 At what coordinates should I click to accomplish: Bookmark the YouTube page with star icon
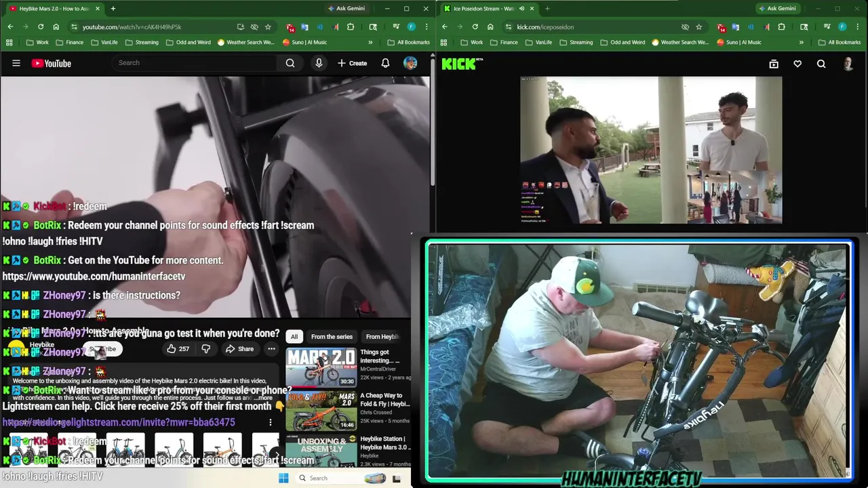268,26
